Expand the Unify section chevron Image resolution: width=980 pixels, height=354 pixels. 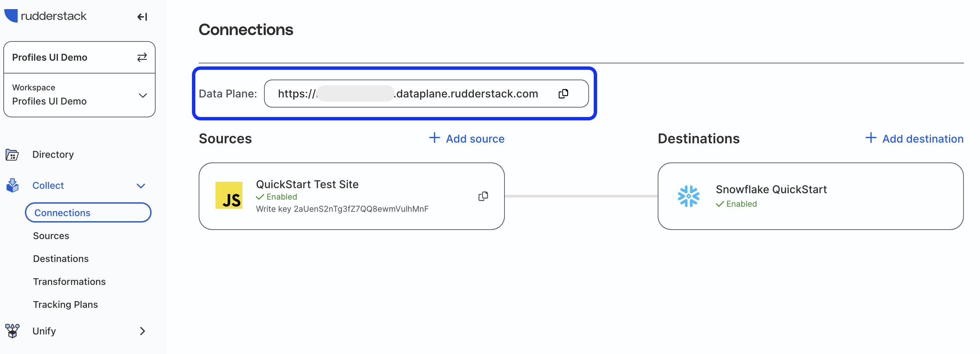click(x=142, y=331)
